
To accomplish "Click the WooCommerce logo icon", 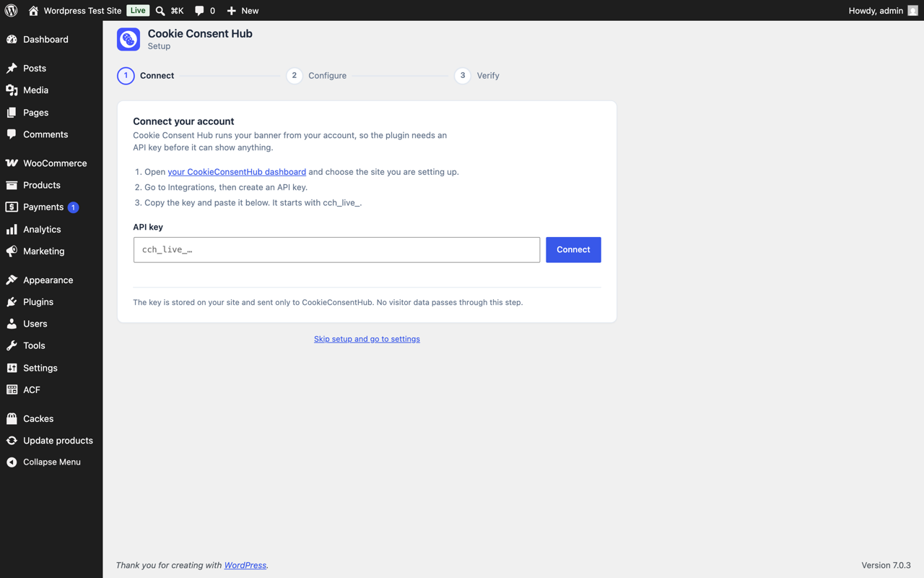I will pos(12,163).
